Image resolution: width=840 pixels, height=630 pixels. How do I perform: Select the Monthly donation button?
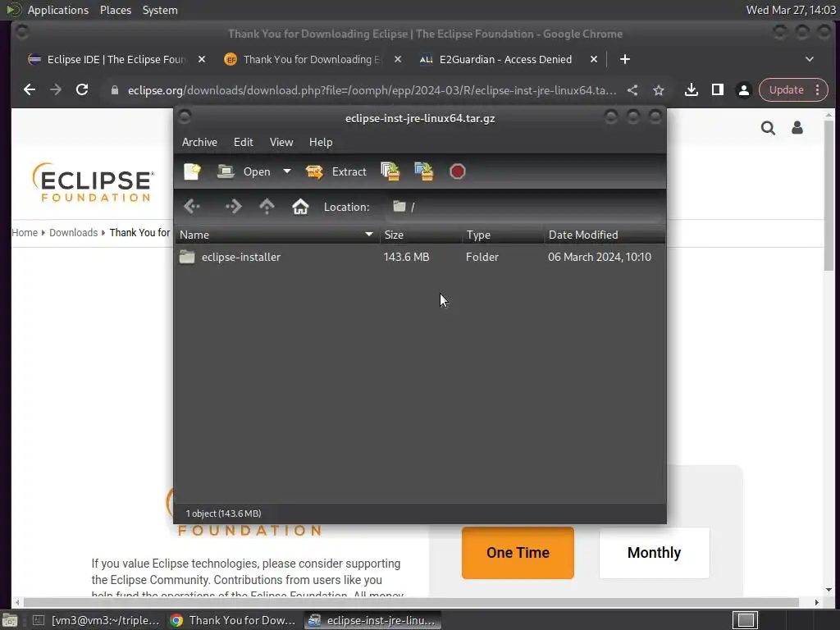[654, 552]
